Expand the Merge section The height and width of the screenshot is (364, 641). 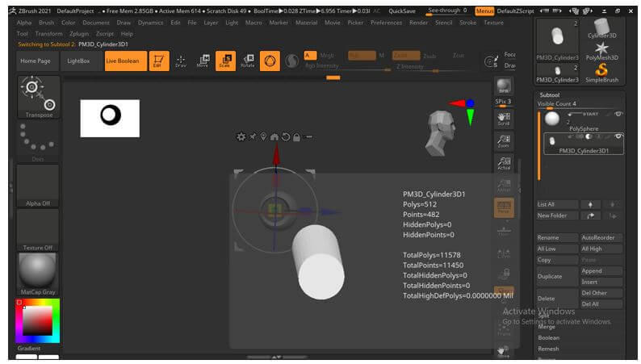(x=547, y=327)
